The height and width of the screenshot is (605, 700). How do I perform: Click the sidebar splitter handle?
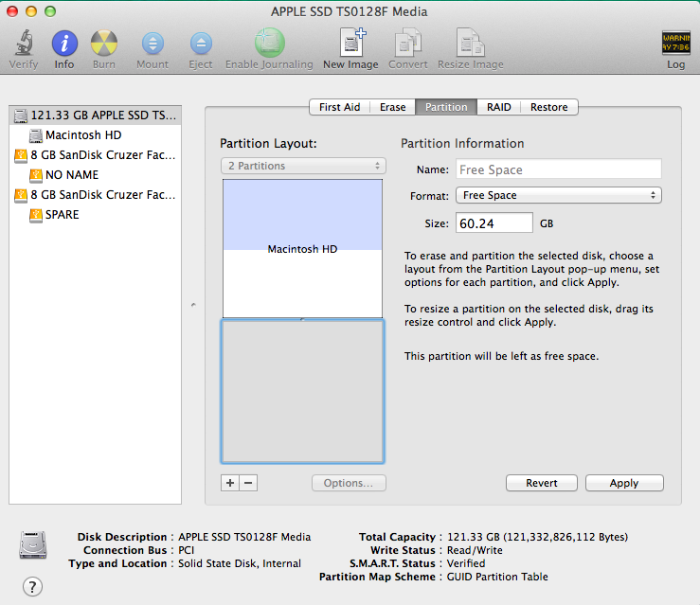[x=193, y=305]
